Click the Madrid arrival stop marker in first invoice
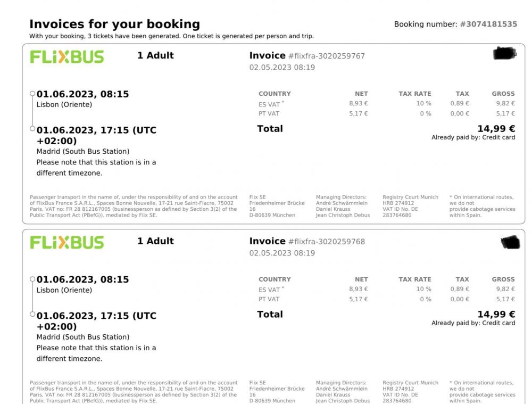The image size is (532, 404). [x=32, y=129]
